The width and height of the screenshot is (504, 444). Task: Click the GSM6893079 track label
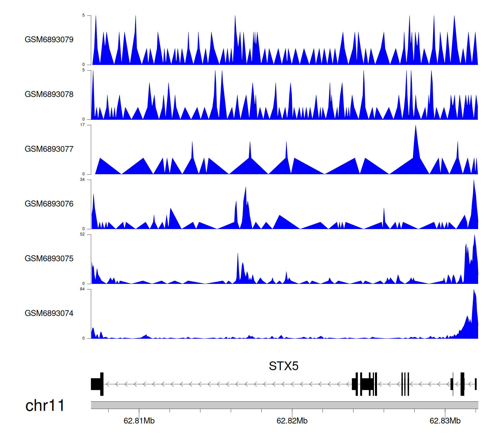tap(49, 40)
